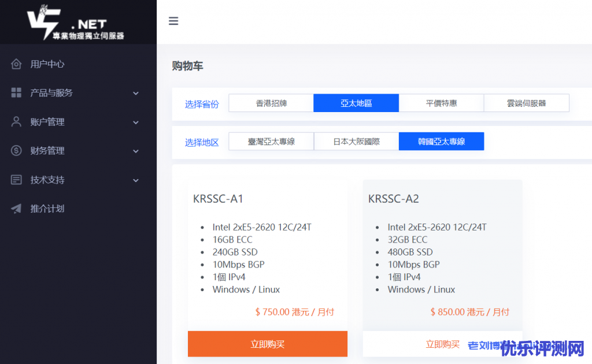Expand the 产品与服务 chevron

136,93
